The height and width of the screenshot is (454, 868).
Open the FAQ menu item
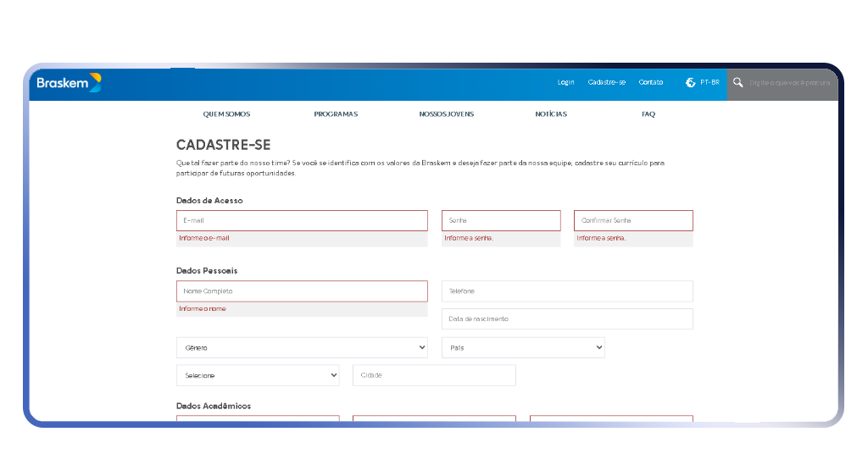click(x=648, y=114)
